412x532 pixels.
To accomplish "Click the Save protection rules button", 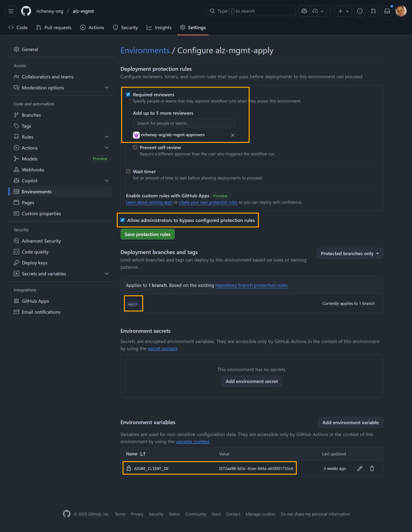I will pos(147,234).
